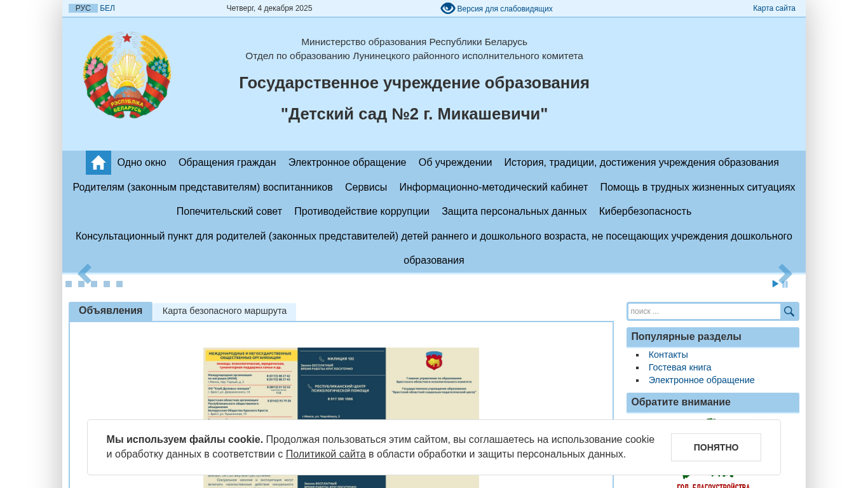Open the Сервисы menu
The height and width of the screenshot is (488, 868).
[x=366, y=187]
